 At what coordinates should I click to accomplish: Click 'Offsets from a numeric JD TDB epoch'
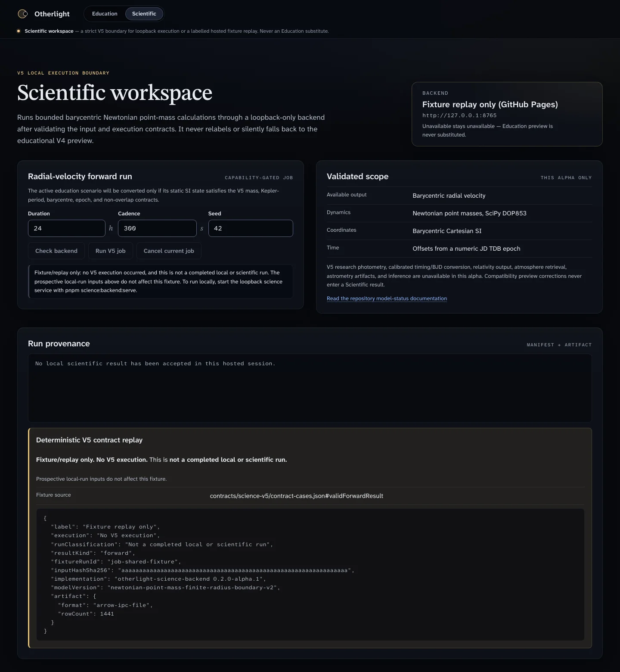466,249
